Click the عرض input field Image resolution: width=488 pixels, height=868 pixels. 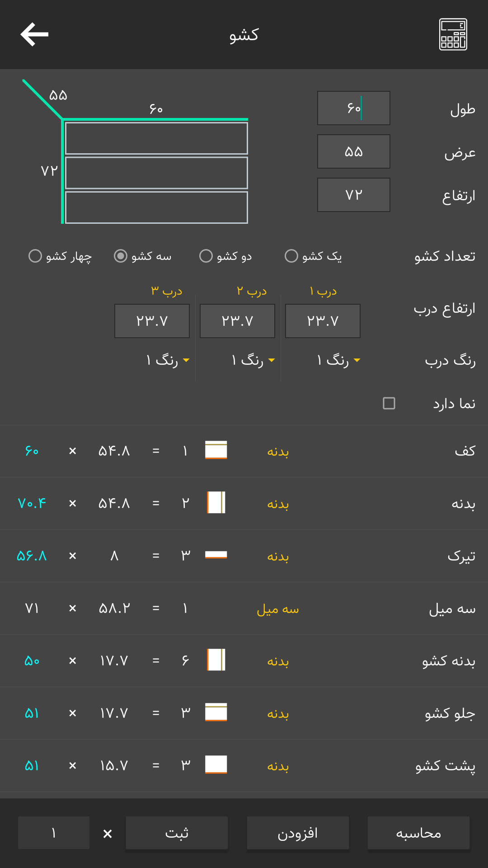tap(354, 151)
